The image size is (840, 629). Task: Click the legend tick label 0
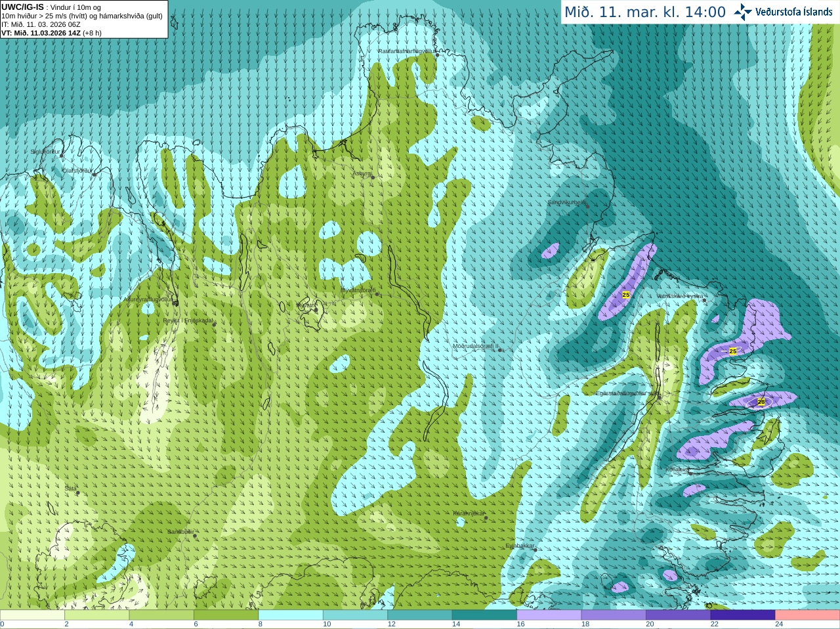point(2,624)
